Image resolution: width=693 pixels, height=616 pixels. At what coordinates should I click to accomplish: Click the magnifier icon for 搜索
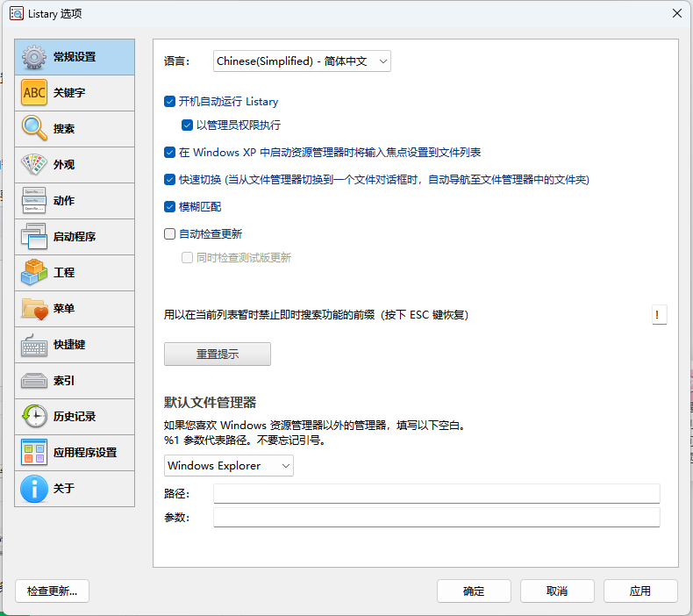tap(34, 129)
